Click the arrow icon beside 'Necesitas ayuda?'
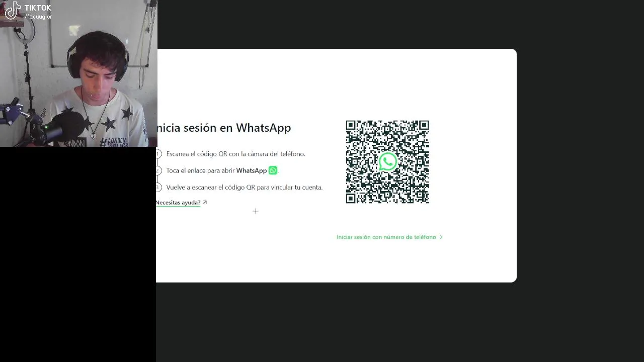 (x=205, y=203)
